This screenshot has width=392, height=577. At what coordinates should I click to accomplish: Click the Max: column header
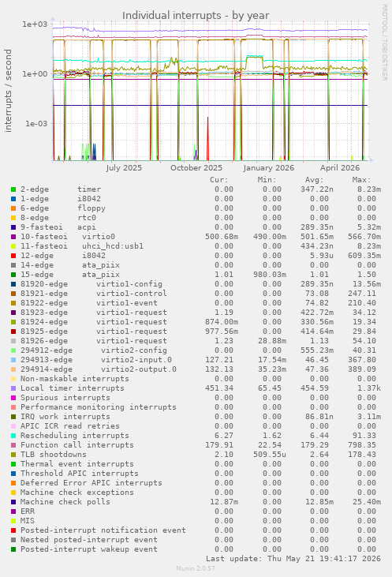(361, 180)
